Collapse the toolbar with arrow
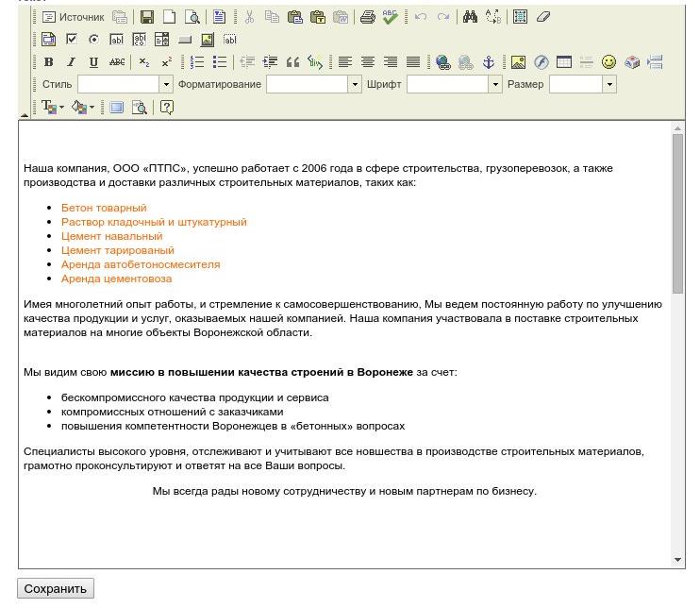The image size is (700, 608). (25, 115)
